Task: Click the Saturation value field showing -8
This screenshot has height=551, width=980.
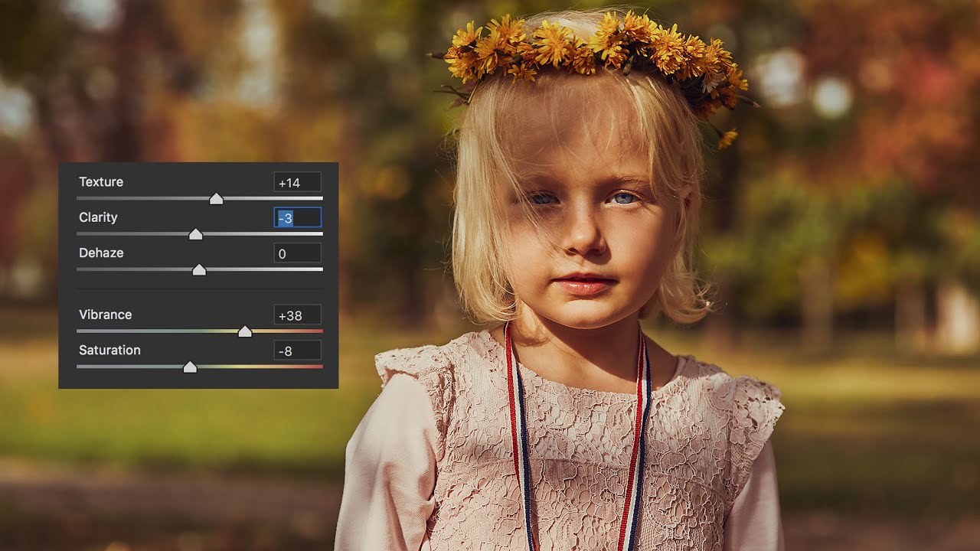Action: (x=297, y=350)
